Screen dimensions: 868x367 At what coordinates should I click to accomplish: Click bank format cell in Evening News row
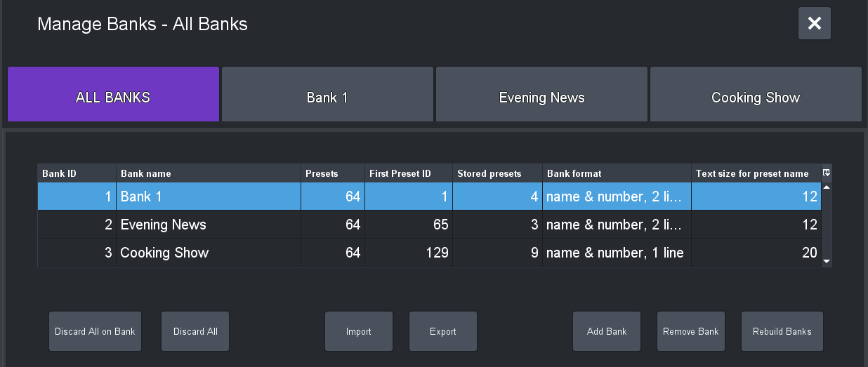click(x=617, y=225)
